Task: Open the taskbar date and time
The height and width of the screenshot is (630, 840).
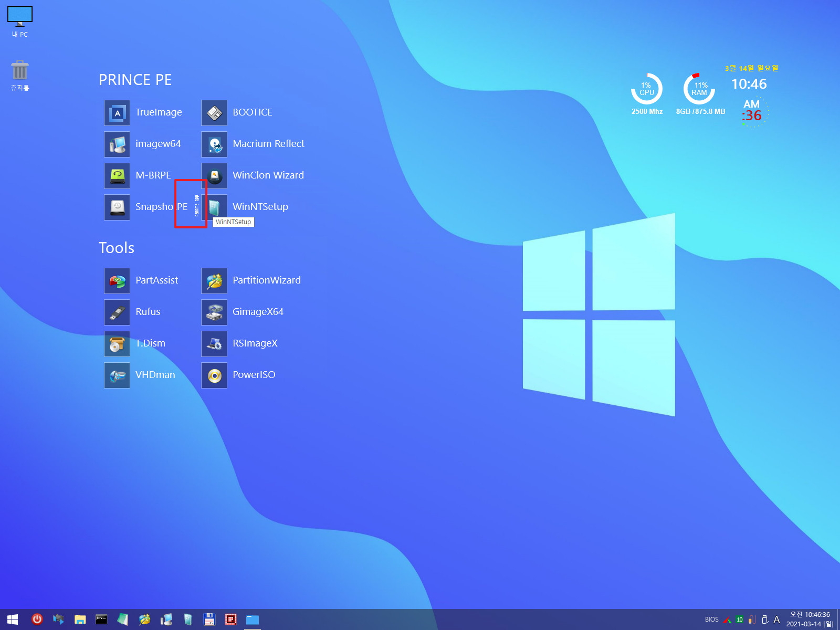Action: tap(810, 619)
